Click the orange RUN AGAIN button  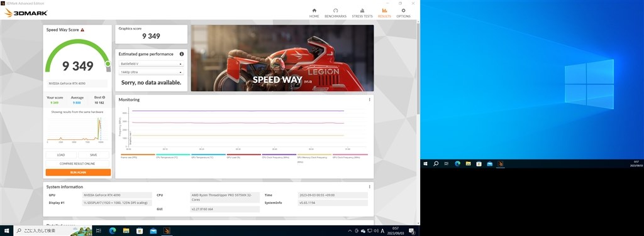pos(78,173)
